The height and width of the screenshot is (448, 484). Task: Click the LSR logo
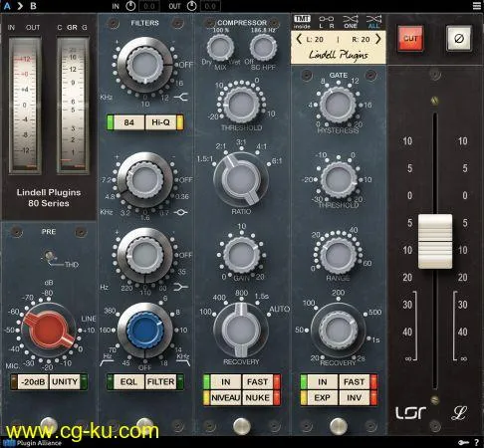pyautogui.click(x=410, y=413)
